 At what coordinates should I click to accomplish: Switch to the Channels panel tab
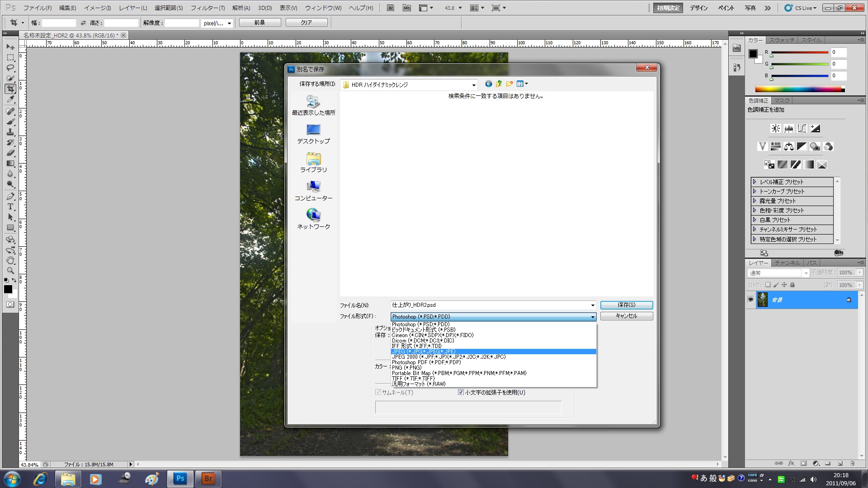click(x=787, y=263)
